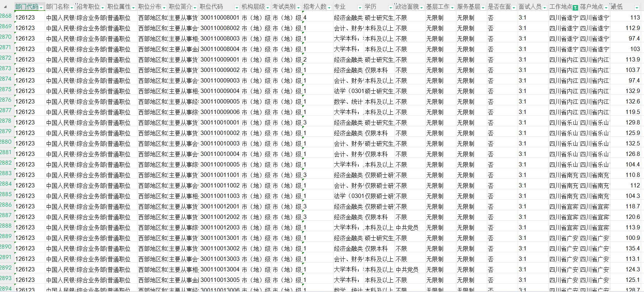Open the 部门代码 filter dropdown

tap(41, 8)
